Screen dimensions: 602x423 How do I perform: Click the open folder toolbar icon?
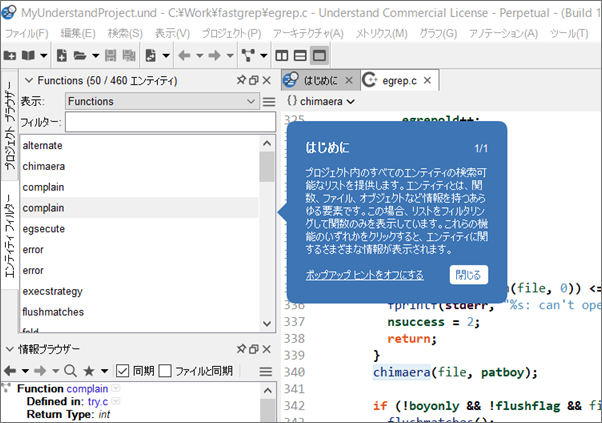80,56
